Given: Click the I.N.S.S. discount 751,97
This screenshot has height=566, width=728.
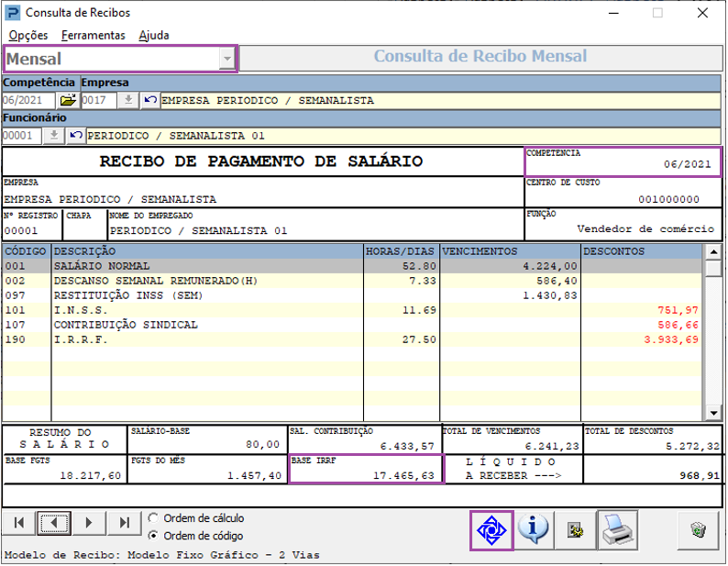Looking at the screenshot, I should (678, 310).
